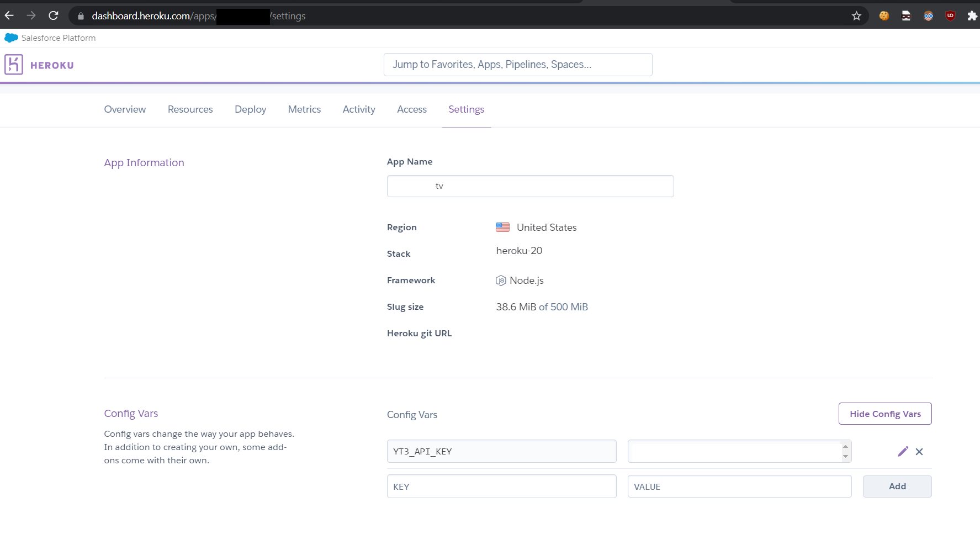Click Salesforce Platform text link
Viewport: 980px width, 534px height.
(x=59, y=38)
